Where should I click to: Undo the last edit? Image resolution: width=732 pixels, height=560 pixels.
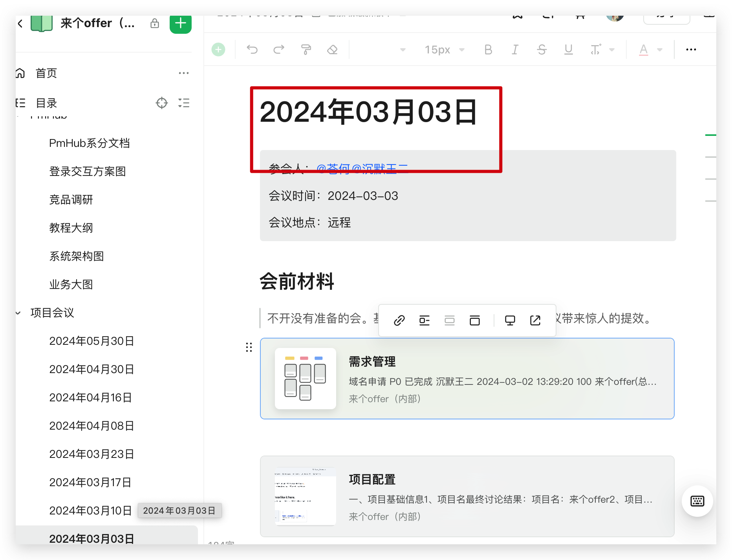click(252, 49)
